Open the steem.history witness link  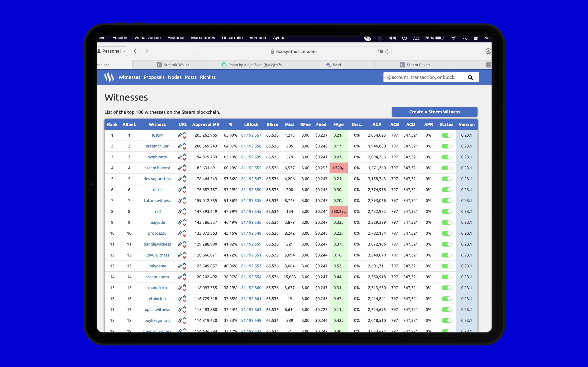point(157,168)
